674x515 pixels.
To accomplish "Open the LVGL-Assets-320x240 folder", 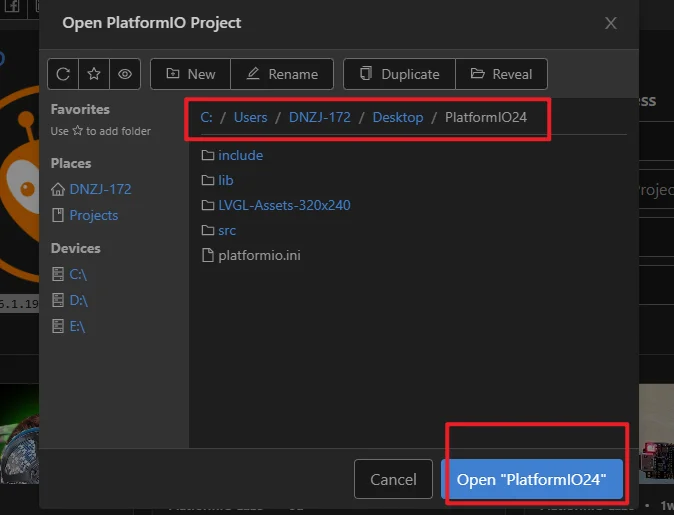I will coord(284,205).
